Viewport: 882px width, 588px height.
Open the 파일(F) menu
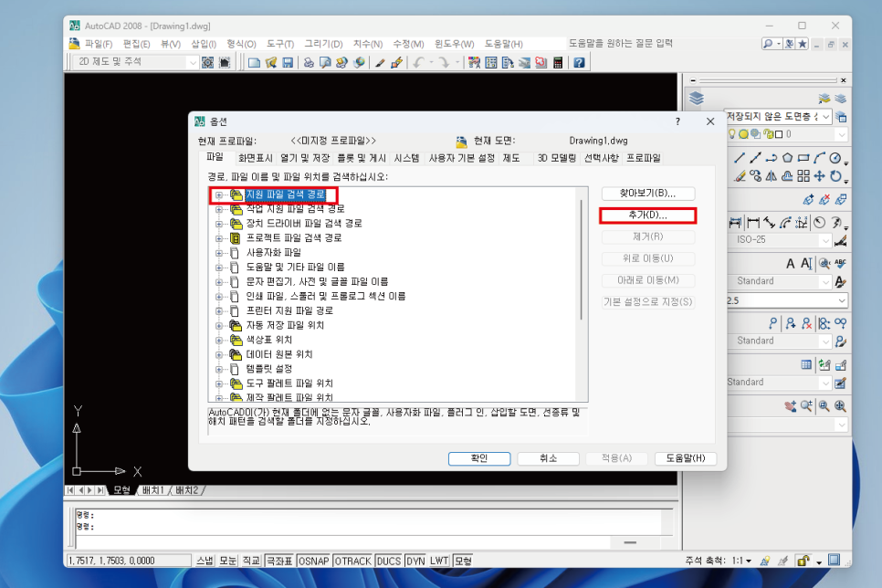click(99, 44)
